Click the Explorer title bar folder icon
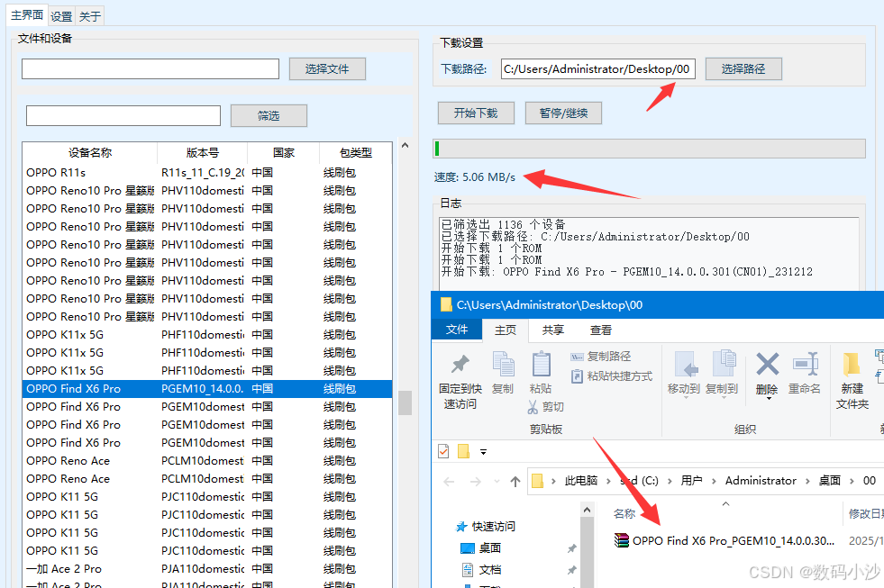Screen dimensions: 884x588 coord(446,304)
